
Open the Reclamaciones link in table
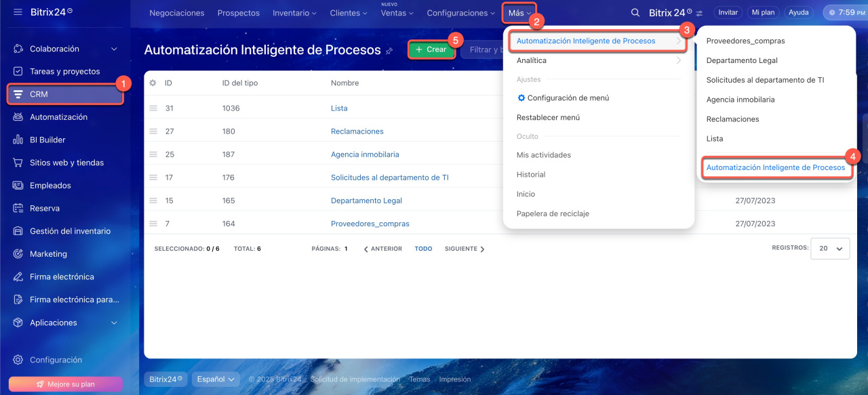357,131
